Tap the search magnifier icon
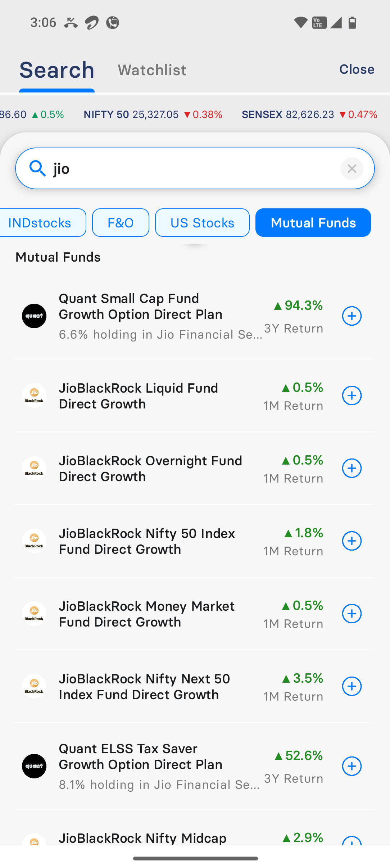390x868 pixels. tap(37, 168)
